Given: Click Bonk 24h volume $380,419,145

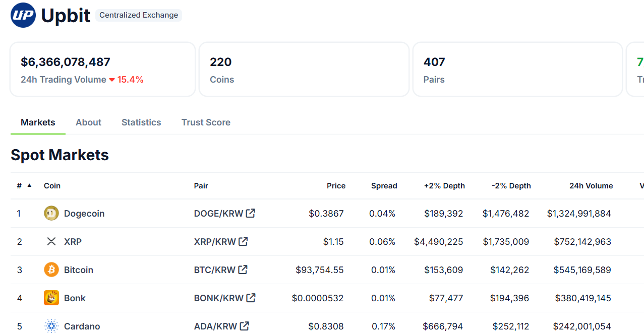Looking at the screenshot, I should [583, 298].
